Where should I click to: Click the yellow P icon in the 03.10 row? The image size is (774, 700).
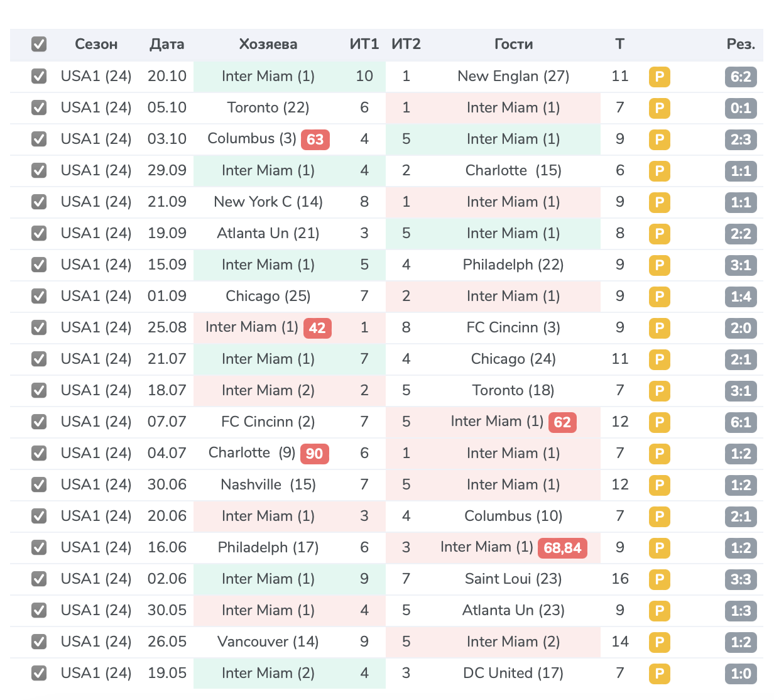coord(659,139)
